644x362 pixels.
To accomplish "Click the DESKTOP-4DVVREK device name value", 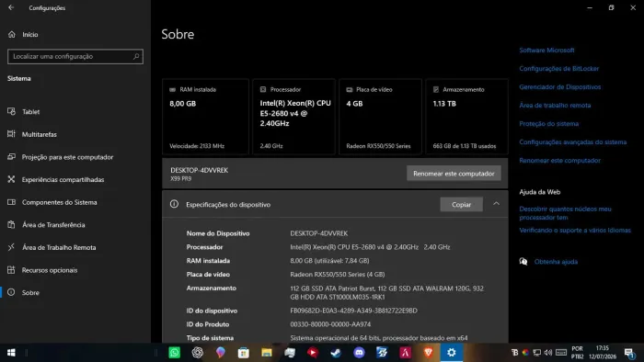I will (318, 233).
